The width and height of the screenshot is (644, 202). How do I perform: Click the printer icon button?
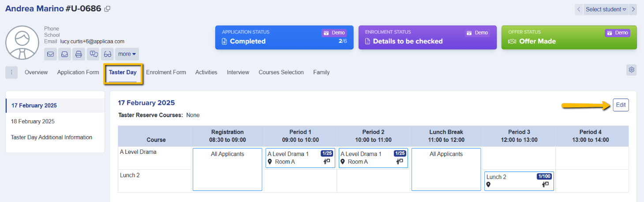point(79,54)
